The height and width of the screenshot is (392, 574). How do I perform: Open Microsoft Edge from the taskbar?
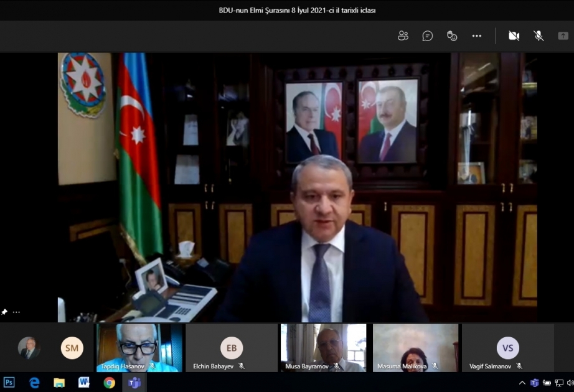[34, 383]
